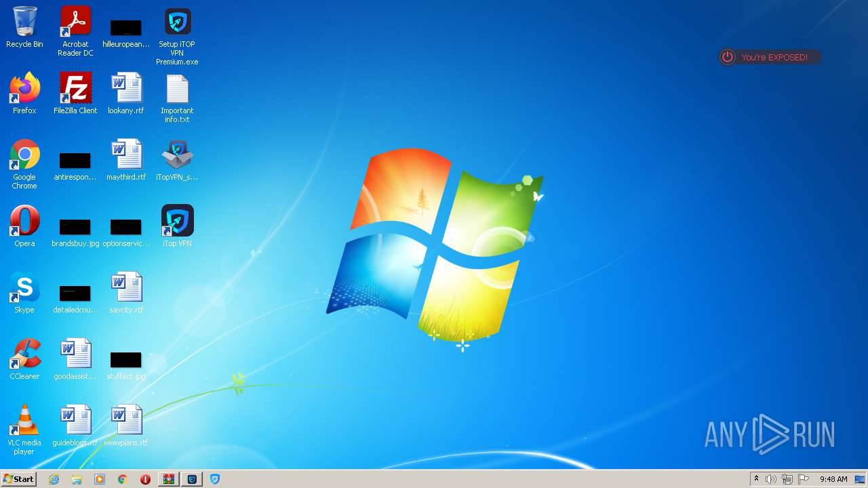868x488 pixels.
Task: Launch Opera desktop shortcut
Action: point(24,226)
